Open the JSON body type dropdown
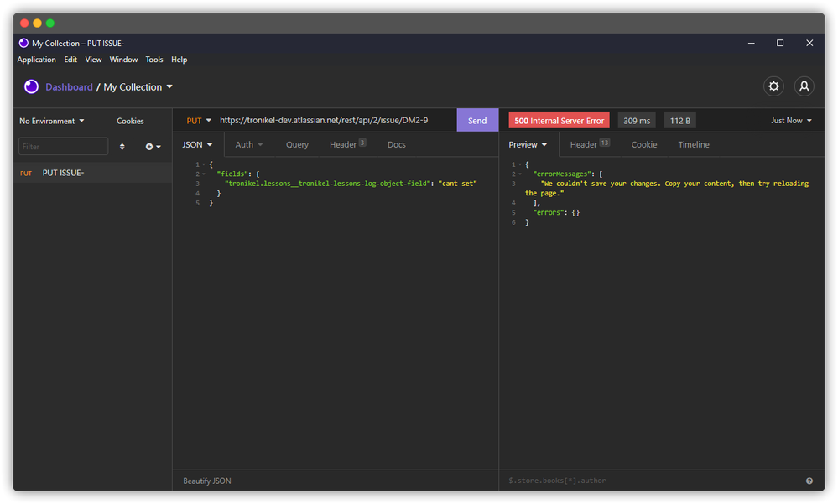 click(197, 145)
